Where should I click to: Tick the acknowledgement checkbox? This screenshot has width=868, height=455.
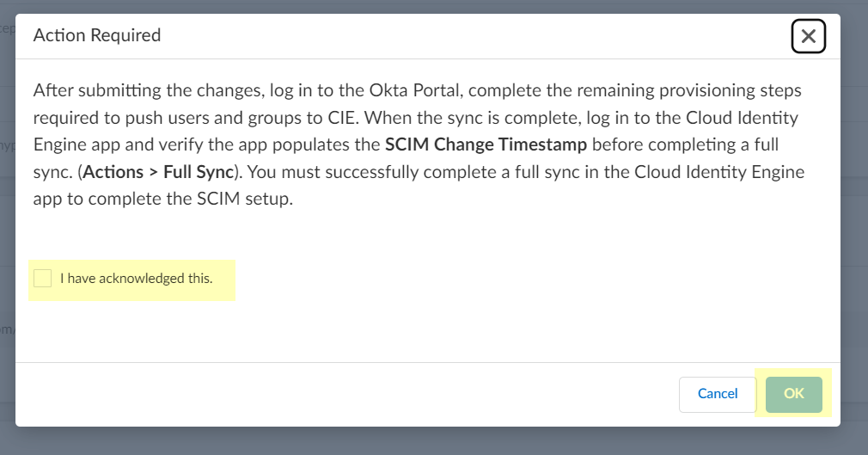[42, 278]
